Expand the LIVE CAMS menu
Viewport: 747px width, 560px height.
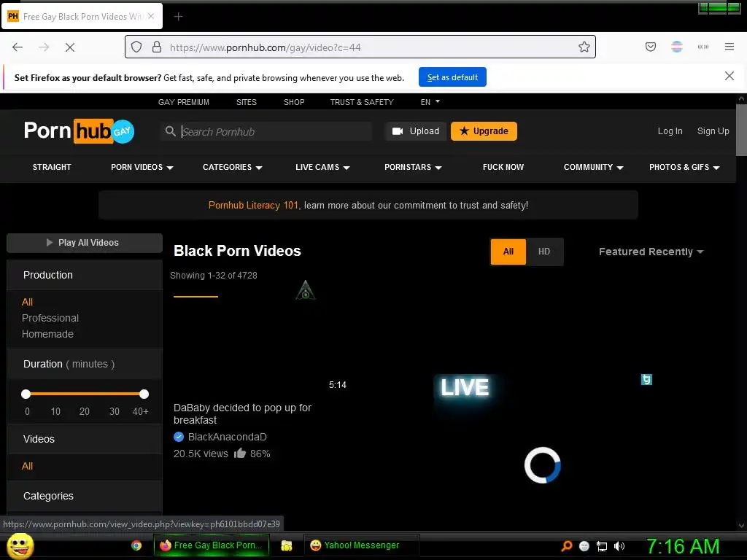pyautogui.click(x=322, y=167)
